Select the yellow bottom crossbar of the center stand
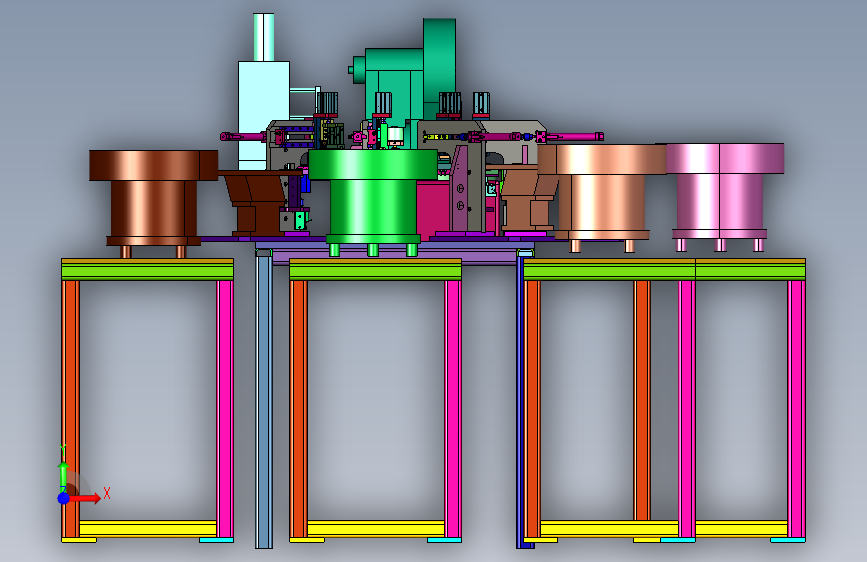Screen dimensions: 867x562 pyautogui.click(x=375, y=528)
